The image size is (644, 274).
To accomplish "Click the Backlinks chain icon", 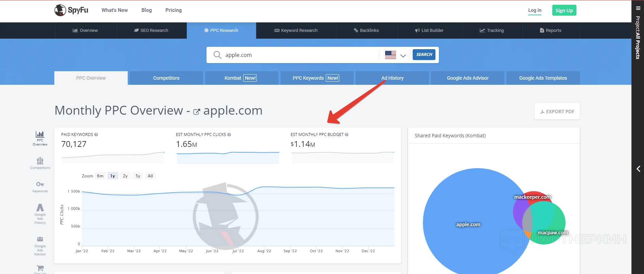I will 356,31.
